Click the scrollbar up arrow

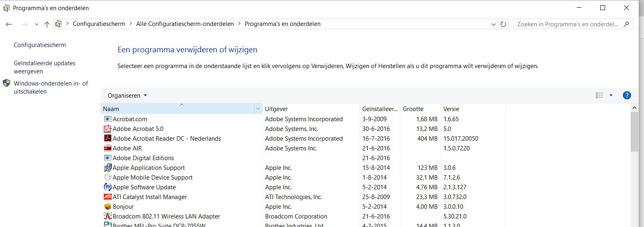[x=634, y=108]
